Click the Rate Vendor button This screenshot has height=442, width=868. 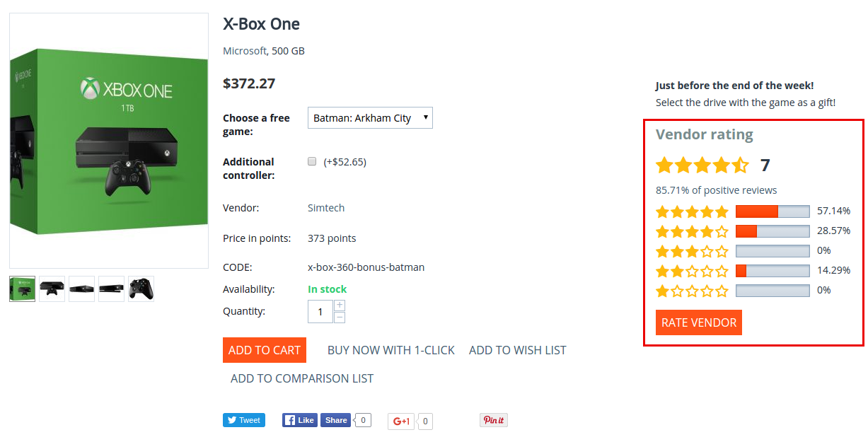pos(699,322)
